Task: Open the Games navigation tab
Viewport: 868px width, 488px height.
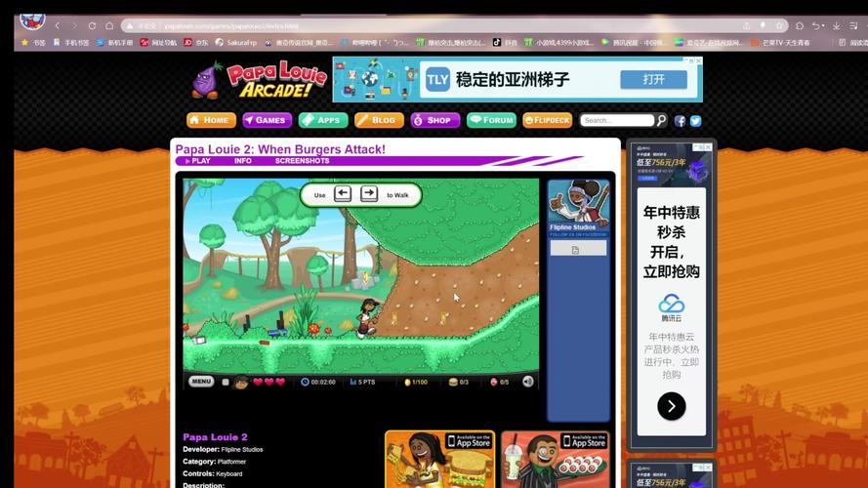Action: 267,120
